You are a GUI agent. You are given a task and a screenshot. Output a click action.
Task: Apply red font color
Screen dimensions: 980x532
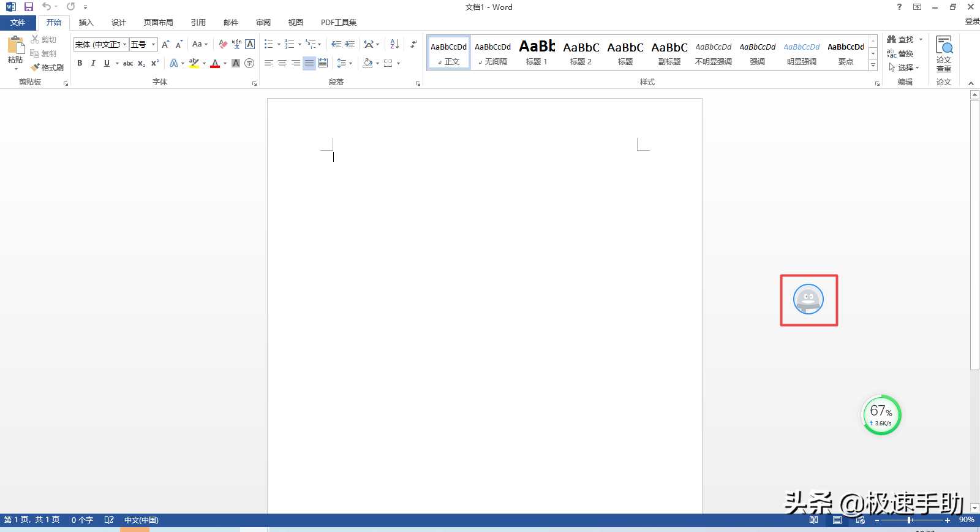[215, 63]
